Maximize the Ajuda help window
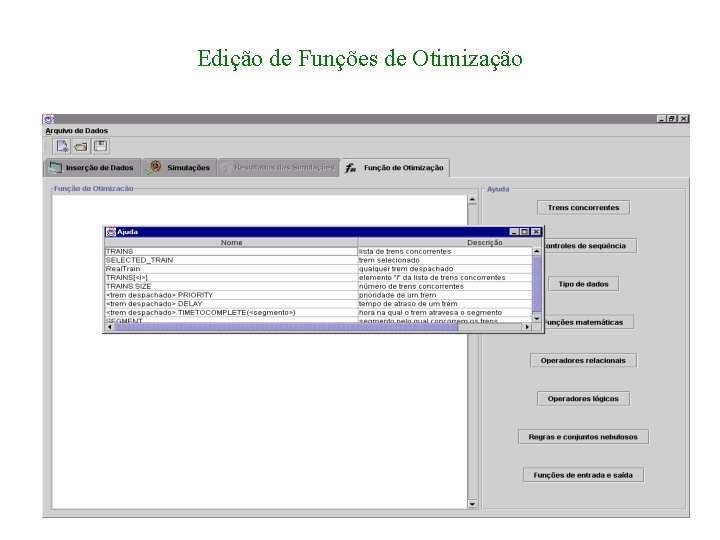 [525, 232]
